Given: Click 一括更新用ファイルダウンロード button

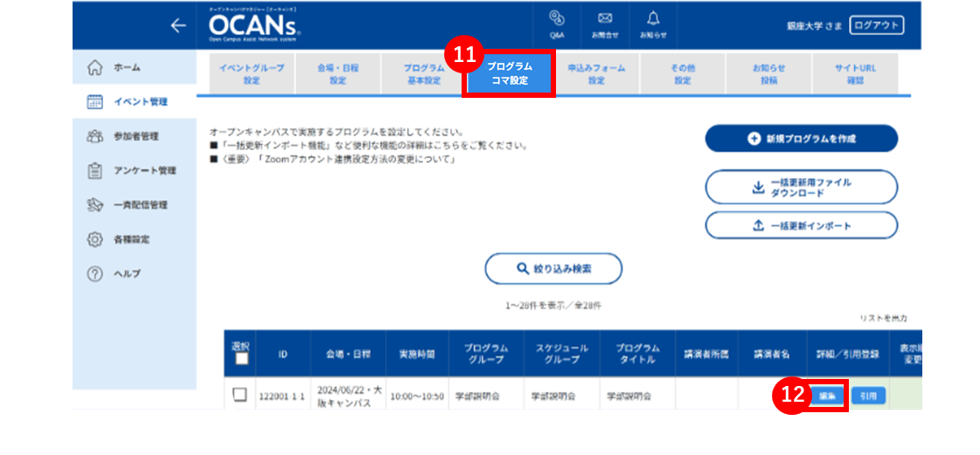Looking at the screenshot, I should [x=802, y=187].
